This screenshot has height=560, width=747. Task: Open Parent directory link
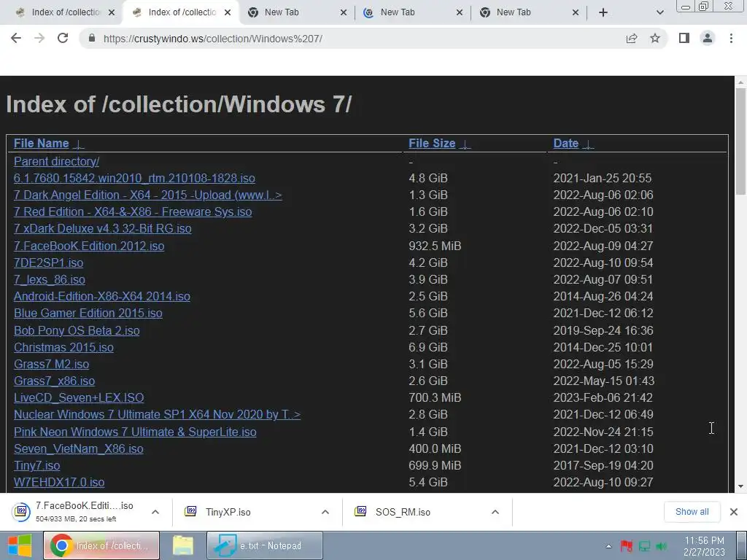tap(57, 161)
